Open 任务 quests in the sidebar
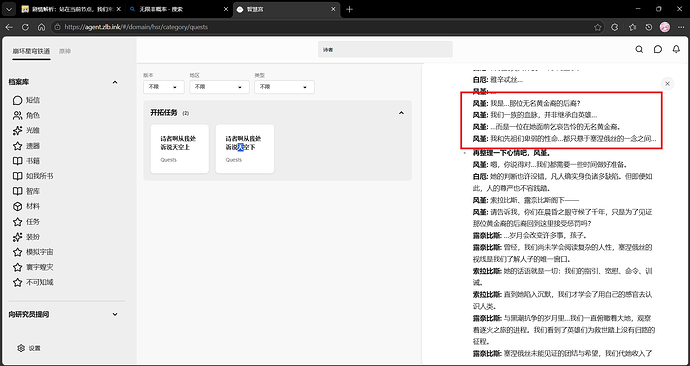This screenshot has height=366, width=690. (26, 222)
